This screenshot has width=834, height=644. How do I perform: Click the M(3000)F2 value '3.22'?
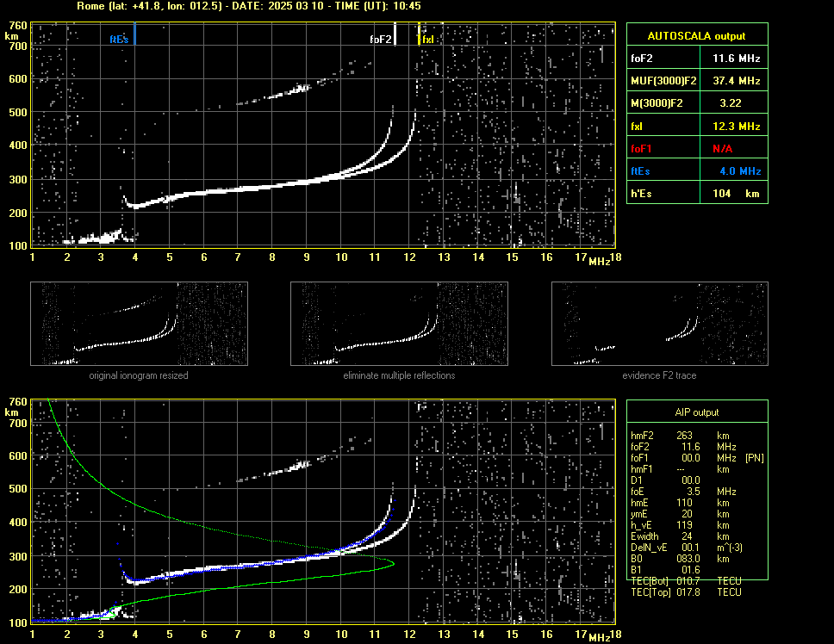coord(731,103)
